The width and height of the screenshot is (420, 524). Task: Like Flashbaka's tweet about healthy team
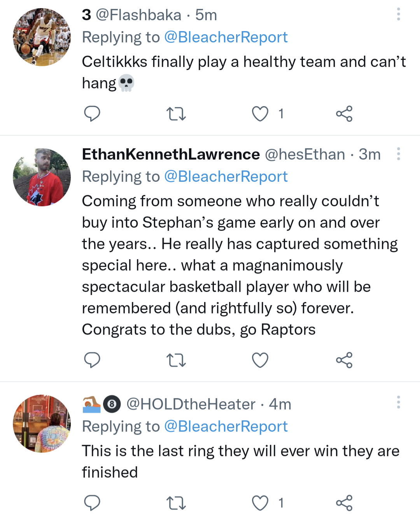260,114
